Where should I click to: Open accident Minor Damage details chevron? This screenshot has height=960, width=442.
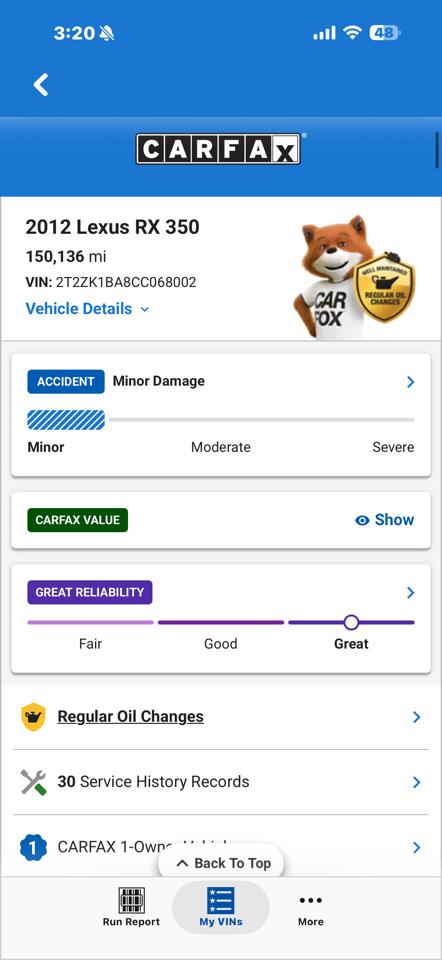(x=411, y=382)
